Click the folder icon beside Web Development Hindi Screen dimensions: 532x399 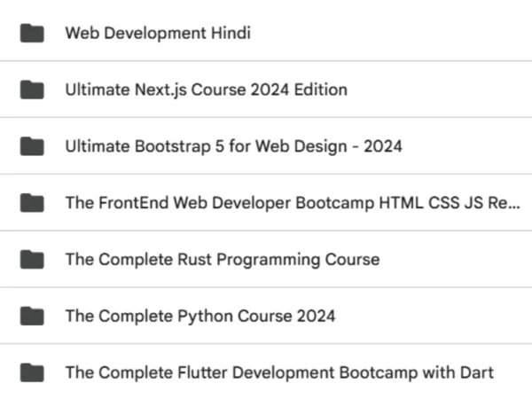[32, 34]
